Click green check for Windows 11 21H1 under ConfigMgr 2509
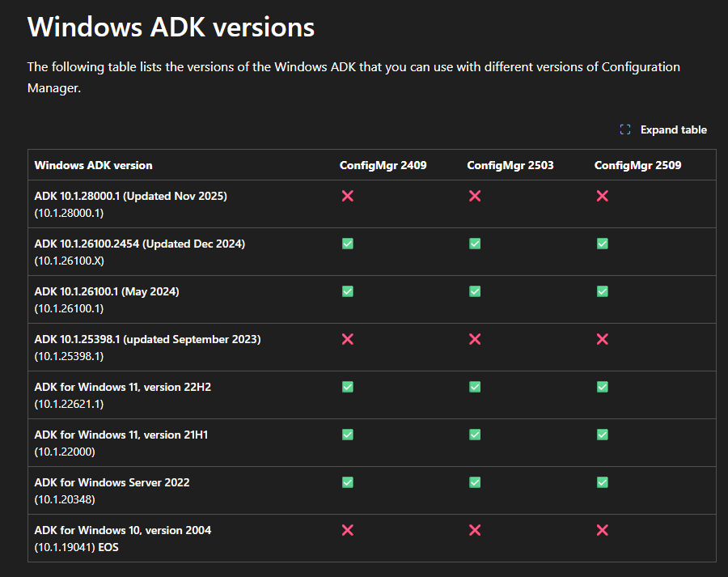The image size is (728, 577). pyautogui.click(x=602, y=435)
